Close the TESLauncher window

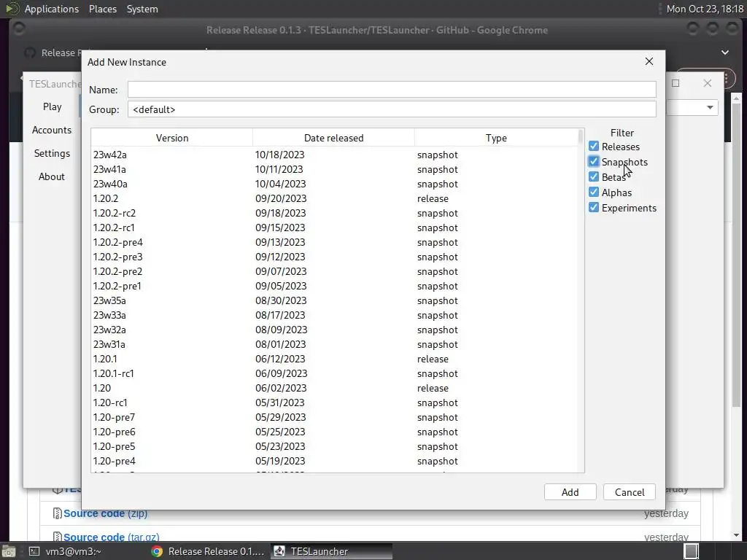click(708, 83)
